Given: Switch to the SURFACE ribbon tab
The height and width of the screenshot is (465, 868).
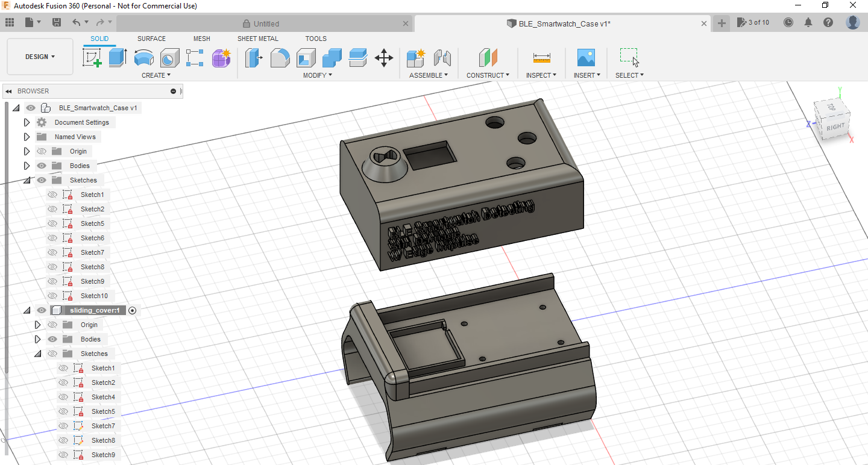Looking at the screenshot, I should pos(151,38).
